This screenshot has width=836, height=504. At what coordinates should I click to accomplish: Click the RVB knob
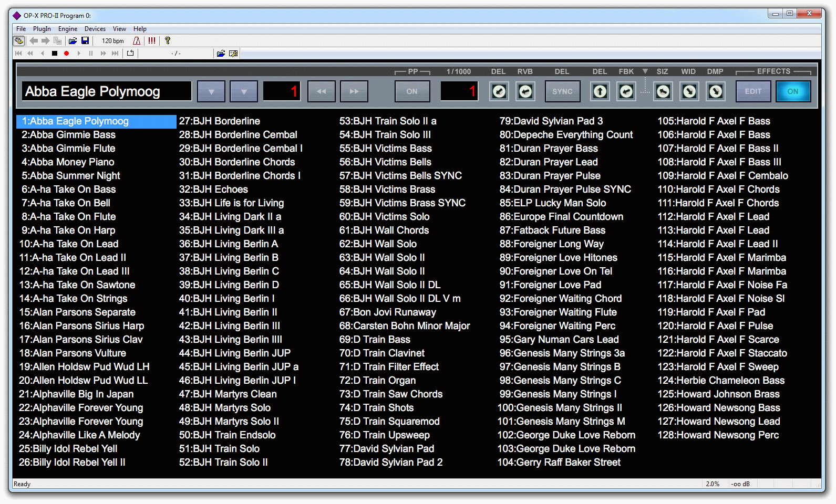(x=525, y=91)
